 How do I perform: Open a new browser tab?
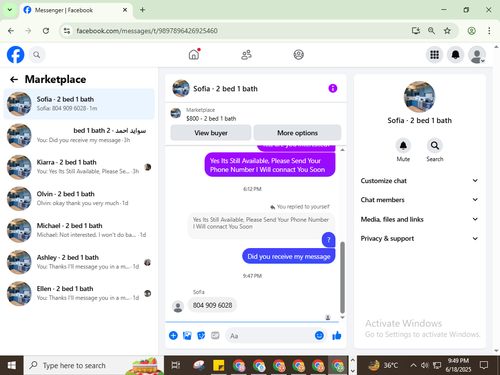[x=142, y=10]
